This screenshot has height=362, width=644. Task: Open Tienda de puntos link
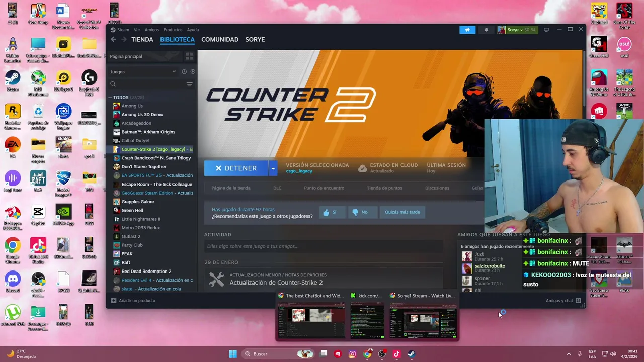coord(384,188)
